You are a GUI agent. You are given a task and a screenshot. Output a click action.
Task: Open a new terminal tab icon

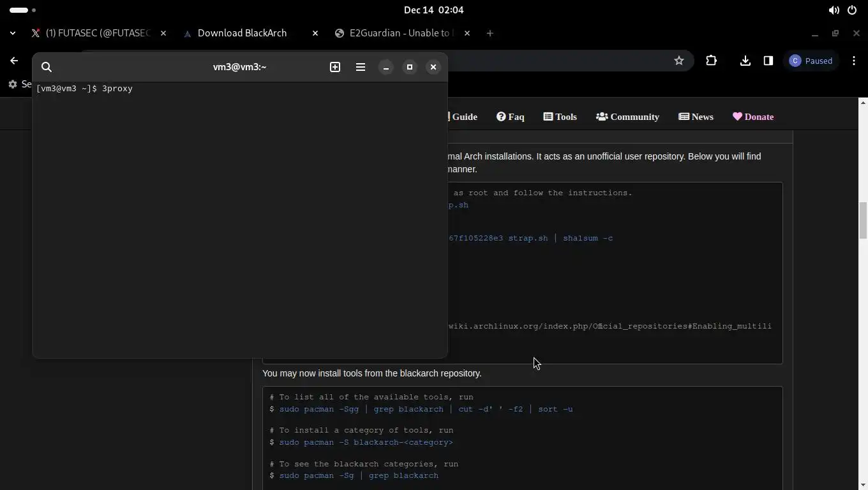[335, 67]
